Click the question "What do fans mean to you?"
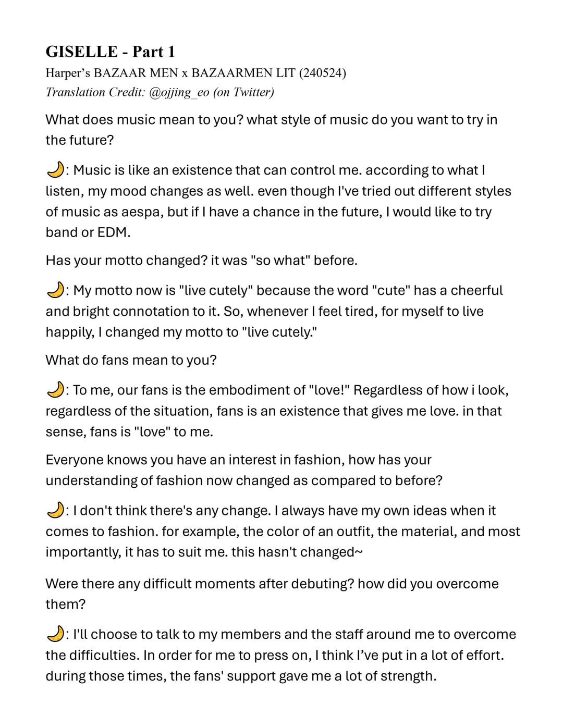This screenshot has height=728, width=563. 131,360
